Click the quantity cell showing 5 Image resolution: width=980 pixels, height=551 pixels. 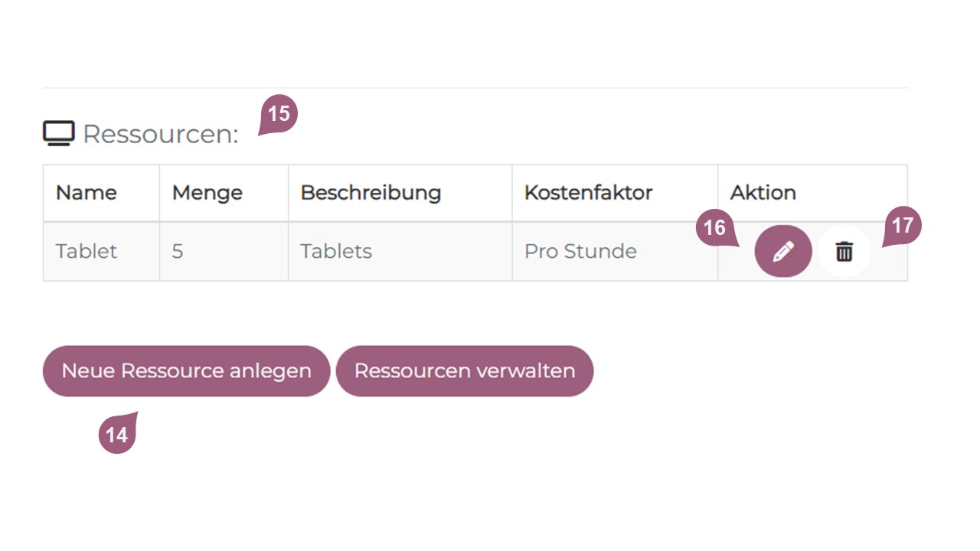(x=178, y=251)
